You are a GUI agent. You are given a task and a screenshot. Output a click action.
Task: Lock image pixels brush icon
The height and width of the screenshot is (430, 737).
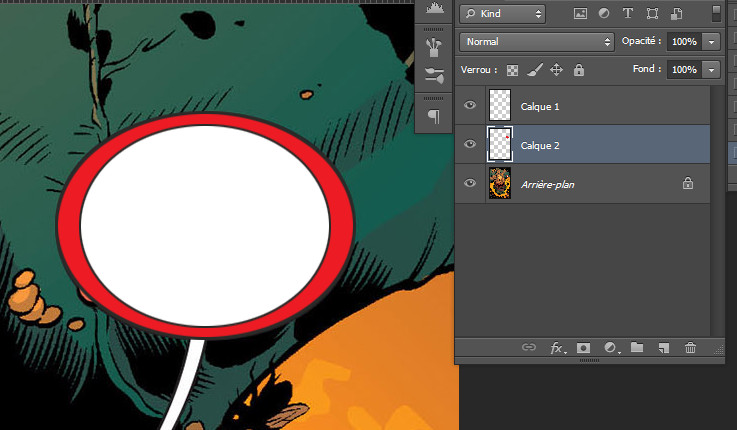point(534,70)
